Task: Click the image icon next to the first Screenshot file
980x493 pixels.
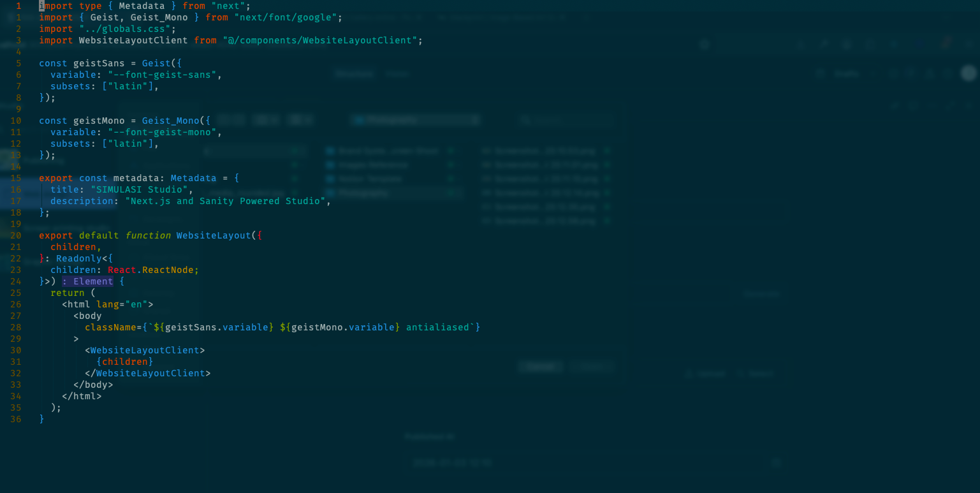Action: [487, 151]
